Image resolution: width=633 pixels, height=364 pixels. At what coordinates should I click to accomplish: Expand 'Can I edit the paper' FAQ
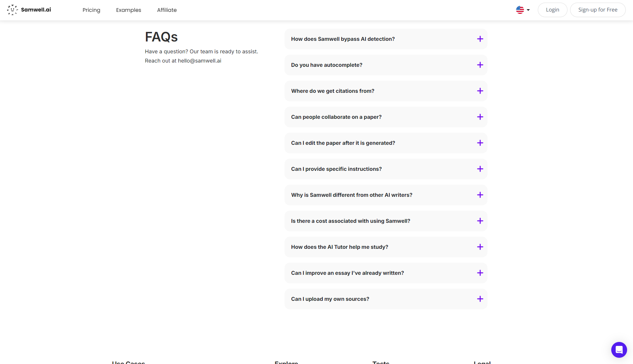(x=343, y=143)
